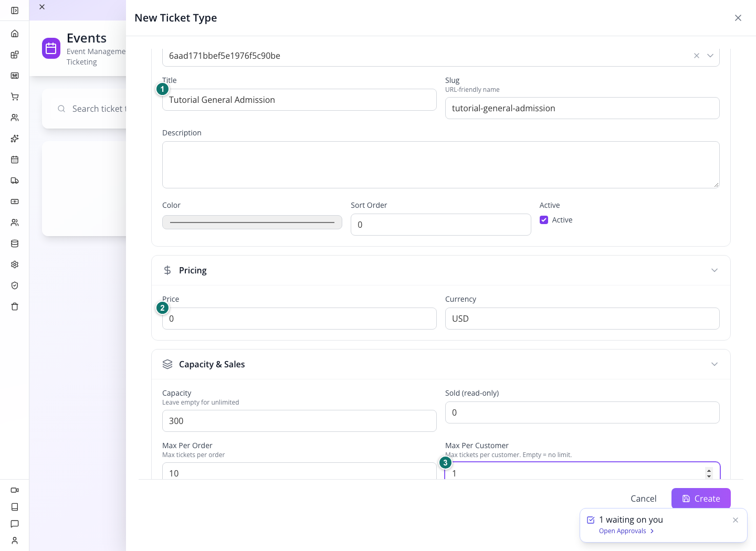Click into the Title input field
Viewport: 756px width, 551px height.
pos(299,100)
